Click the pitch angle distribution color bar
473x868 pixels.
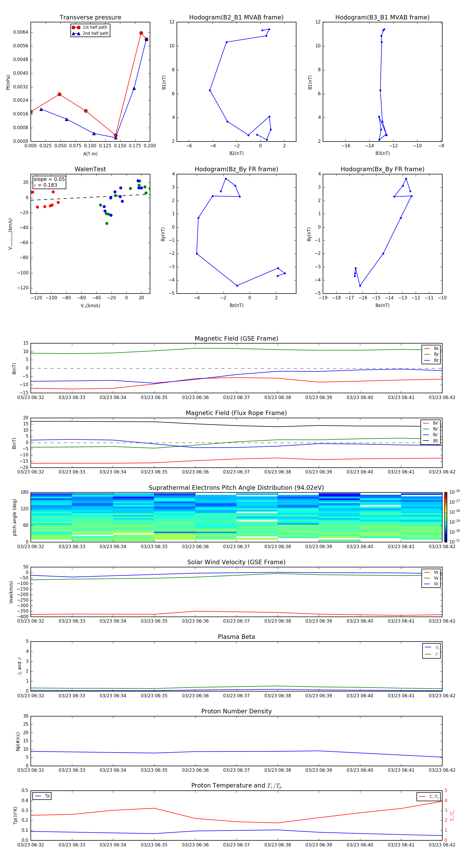point(445,517)
